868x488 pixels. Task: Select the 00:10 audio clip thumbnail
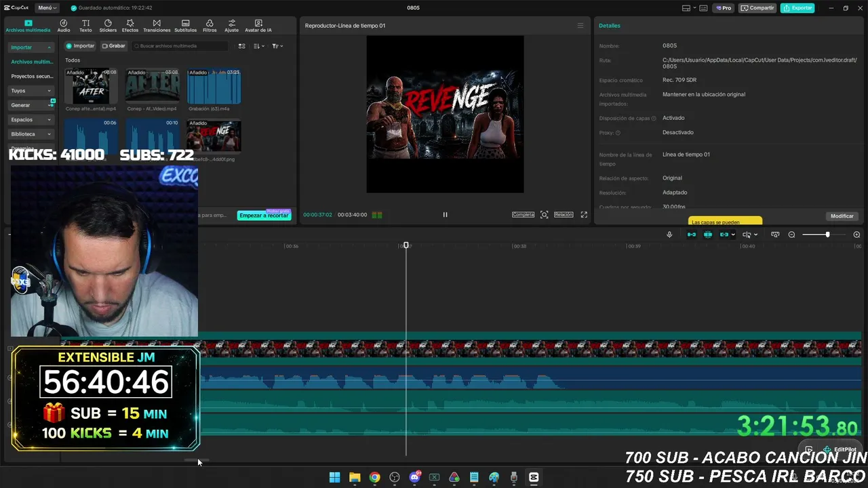[153, 136]
